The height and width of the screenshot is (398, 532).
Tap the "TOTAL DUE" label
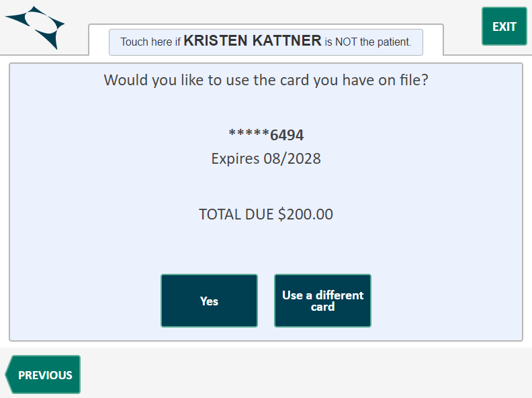click(x=236, y=215)
